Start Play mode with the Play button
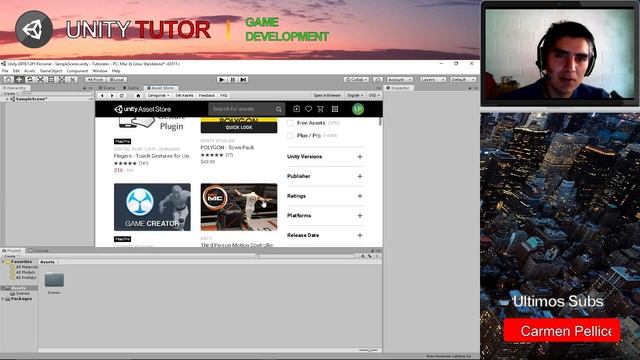 (222, 80)
